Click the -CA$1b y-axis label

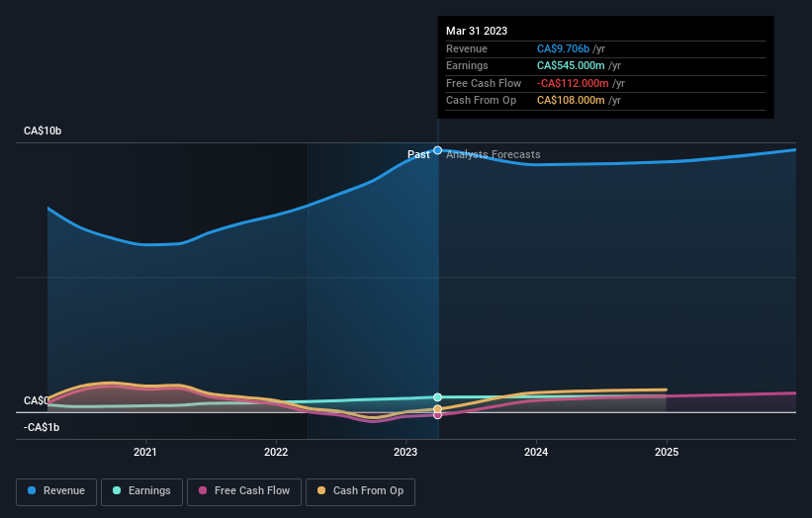click(42, 427)
